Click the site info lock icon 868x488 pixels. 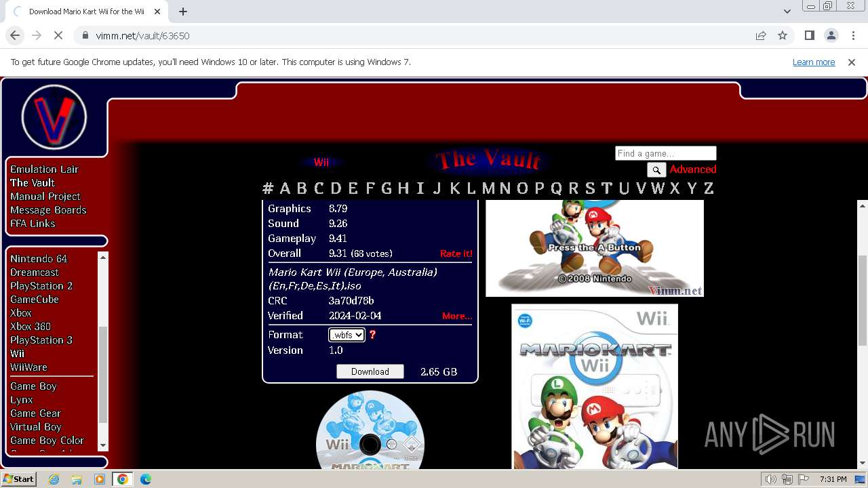85,36
